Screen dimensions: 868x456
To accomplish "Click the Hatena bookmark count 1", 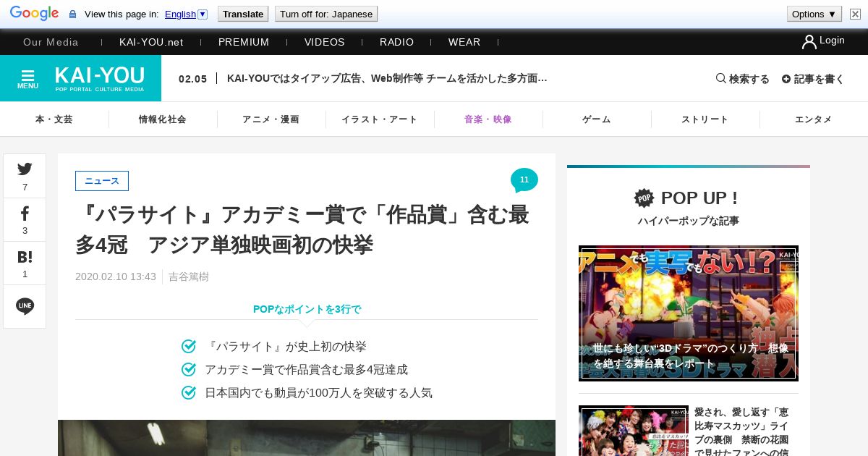I will pyautogui.click(x=25, y=274).
